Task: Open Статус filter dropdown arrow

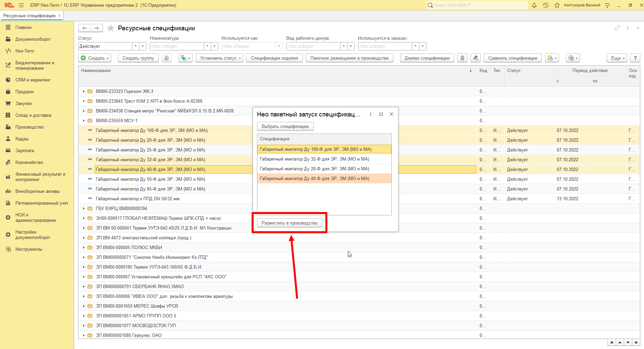Action: pyautogui.click(x=135, y=46)
